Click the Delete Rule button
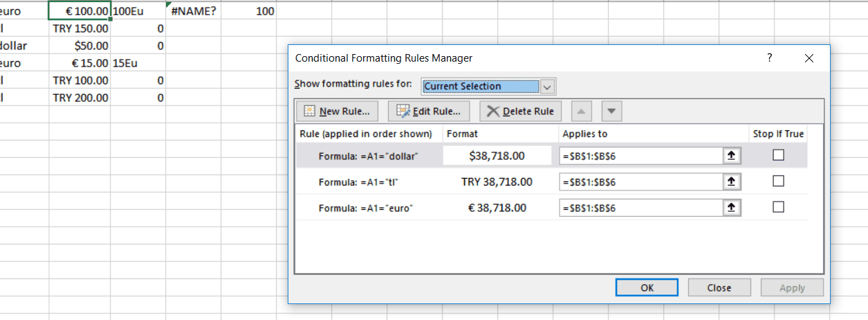The height and width of the screenshot is (320, 868). [x=521, y=111]
